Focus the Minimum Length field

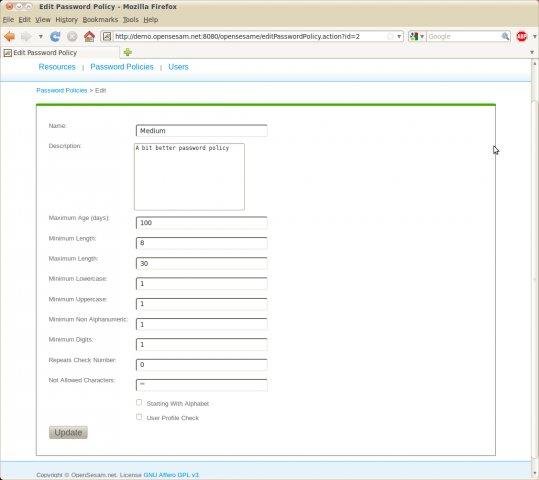point(201,243)
